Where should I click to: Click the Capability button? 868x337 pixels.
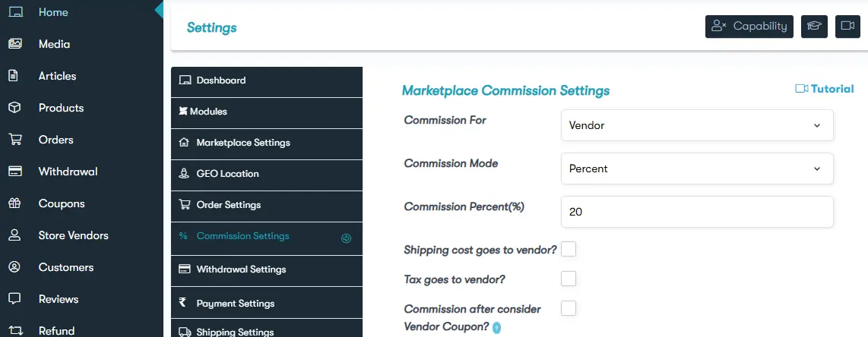coord(749,27)
